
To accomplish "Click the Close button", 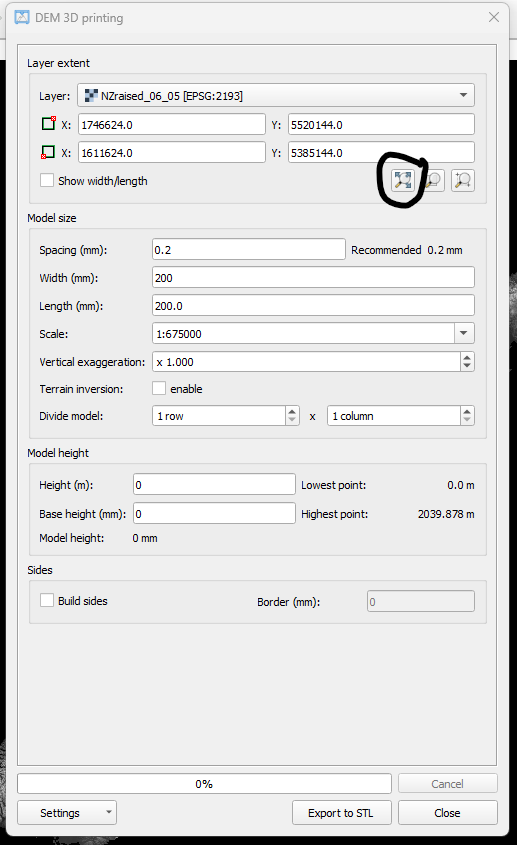I will 447,813.
